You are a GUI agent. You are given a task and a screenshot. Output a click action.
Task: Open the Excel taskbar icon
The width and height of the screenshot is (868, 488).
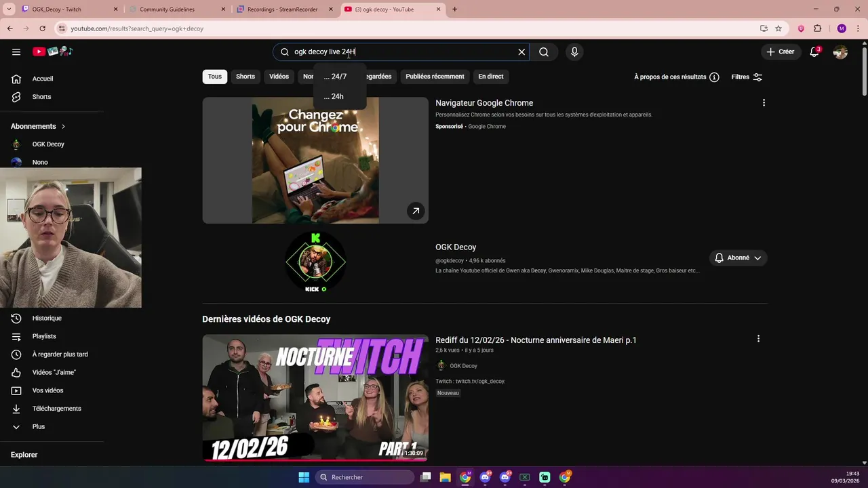click(x=525, y=477)
